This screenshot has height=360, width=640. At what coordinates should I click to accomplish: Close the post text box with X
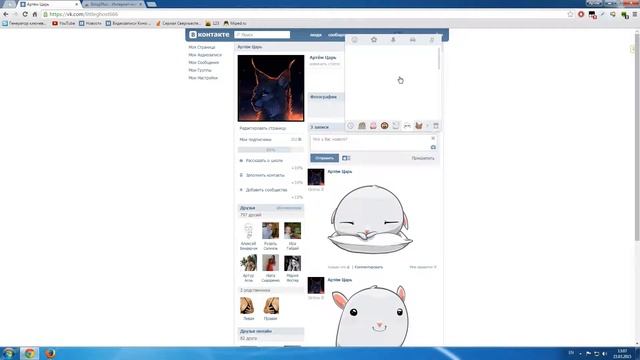[433, 138]
